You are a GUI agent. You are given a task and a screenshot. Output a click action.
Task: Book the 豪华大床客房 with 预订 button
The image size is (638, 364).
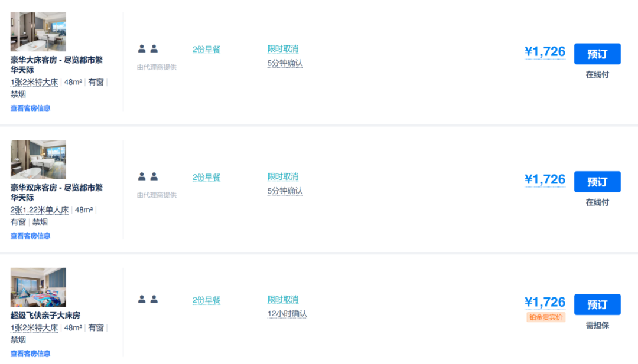(x=597, y=54)
